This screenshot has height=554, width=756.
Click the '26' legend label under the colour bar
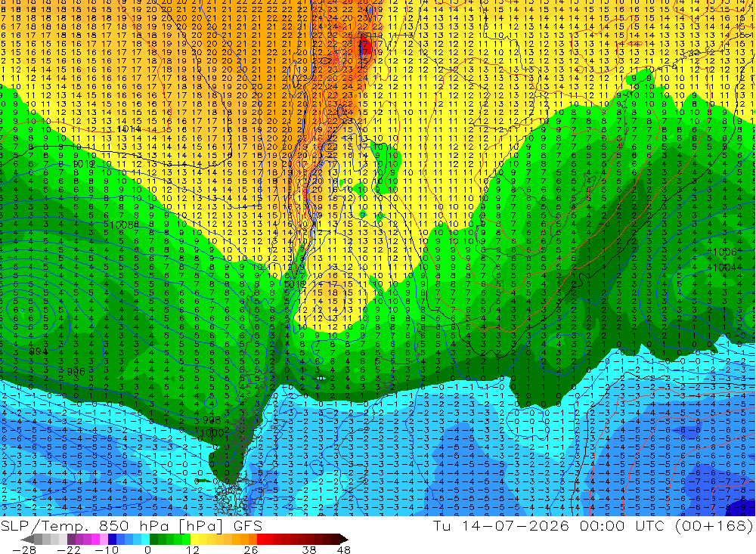coord(251,550)
